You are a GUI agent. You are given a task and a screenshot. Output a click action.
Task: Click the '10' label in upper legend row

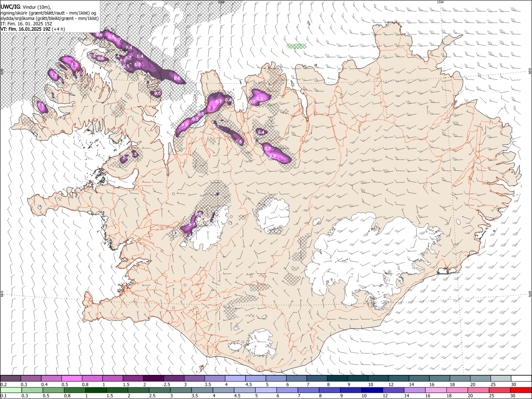coord(371,384)
